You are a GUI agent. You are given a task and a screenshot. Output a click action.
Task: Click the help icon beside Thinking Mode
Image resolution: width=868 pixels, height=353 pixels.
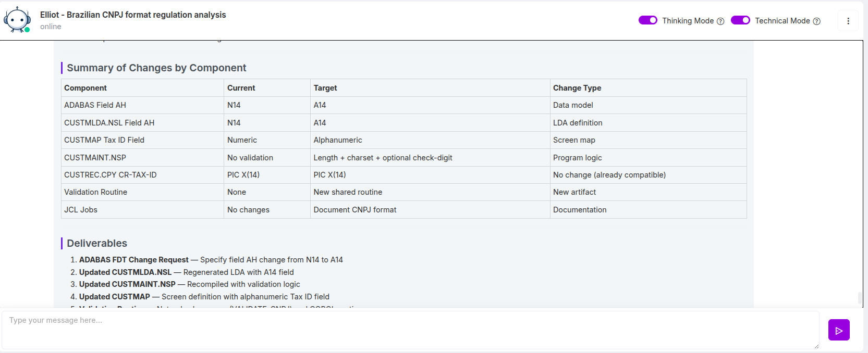[720, 21]
